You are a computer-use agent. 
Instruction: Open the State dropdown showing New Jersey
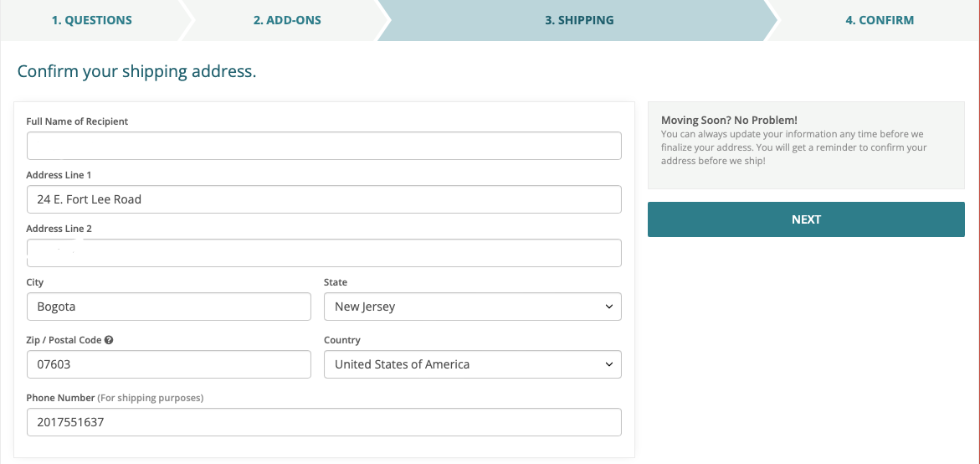473,307
